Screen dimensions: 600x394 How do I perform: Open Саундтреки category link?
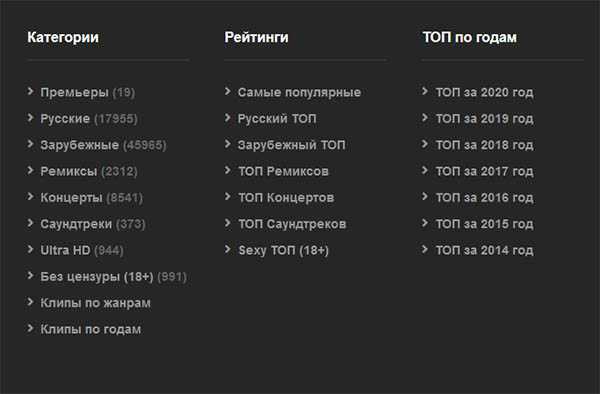76,224
